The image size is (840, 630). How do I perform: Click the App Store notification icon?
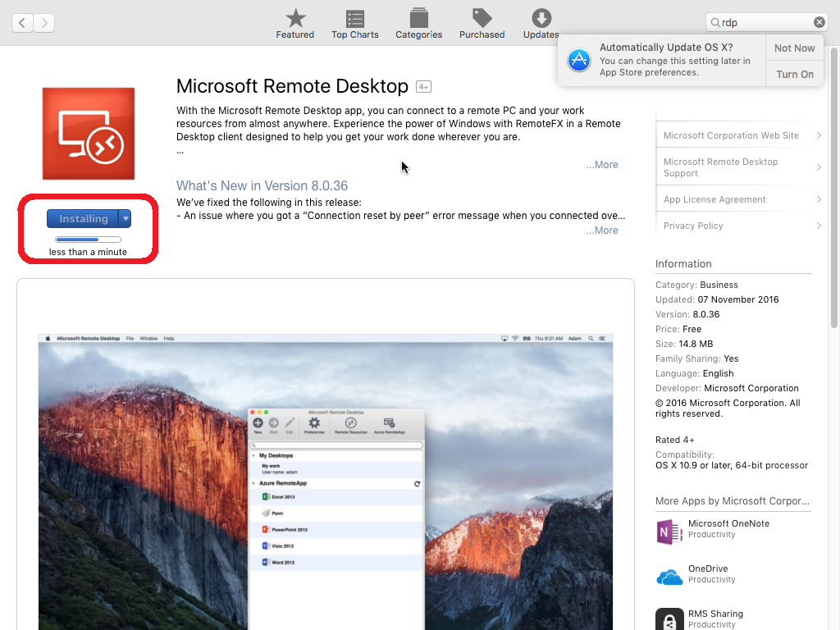579,59
